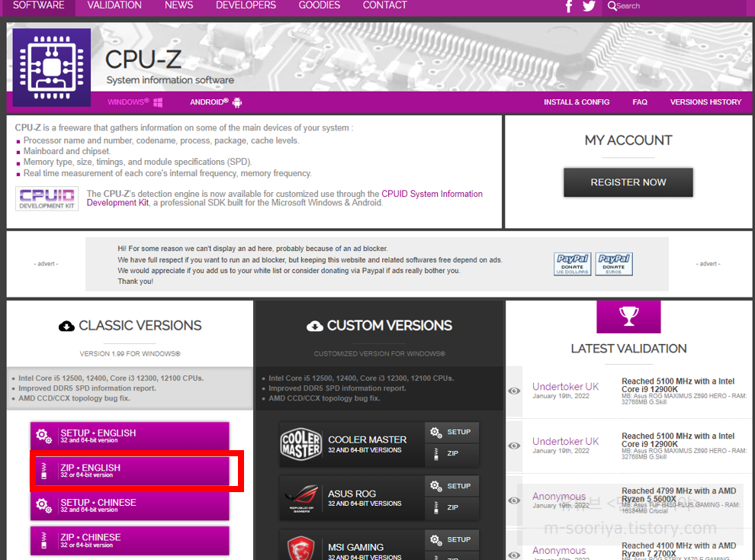The width and height of the screenshot is (755, 560).
Task: Open INSTALL & CONFIG page
Action: pyautogui.click(x=577, y=102)
